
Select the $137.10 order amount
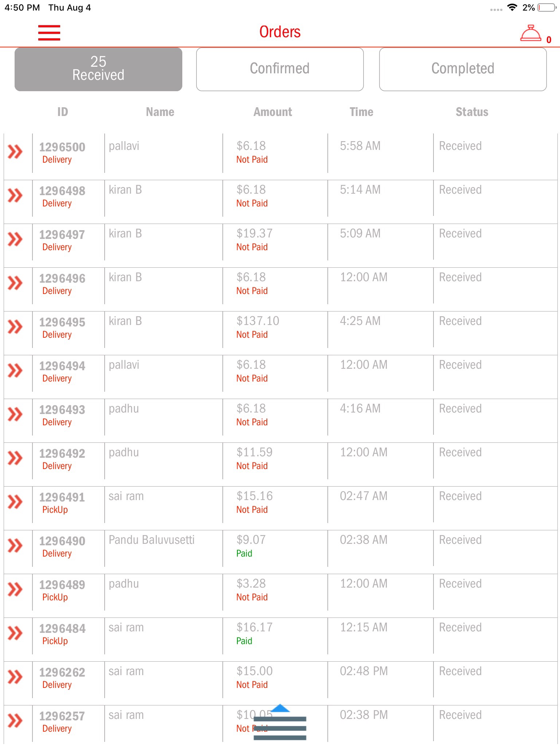click(258, 321)
